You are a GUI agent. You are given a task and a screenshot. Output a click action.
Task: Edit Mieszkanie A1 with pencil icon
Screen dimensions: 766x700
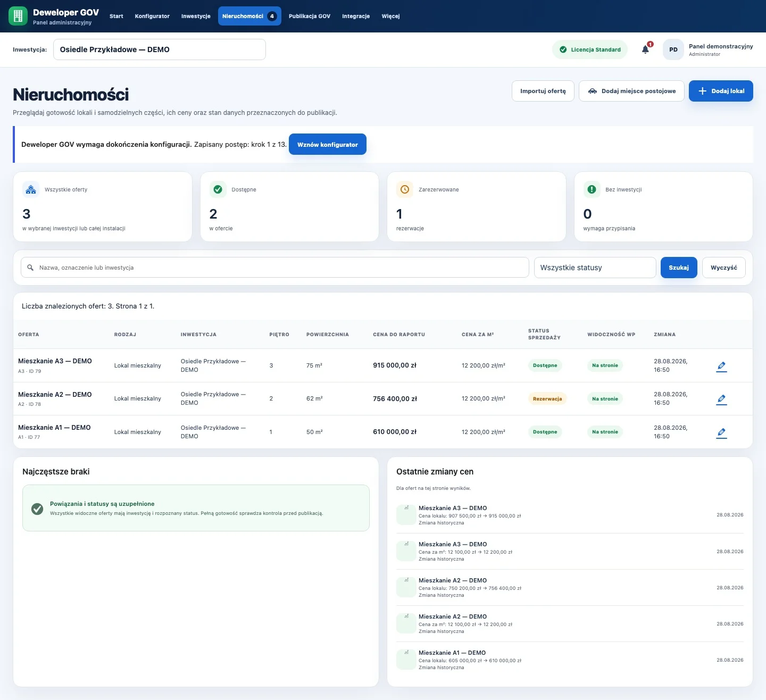[x=721, y=432]
